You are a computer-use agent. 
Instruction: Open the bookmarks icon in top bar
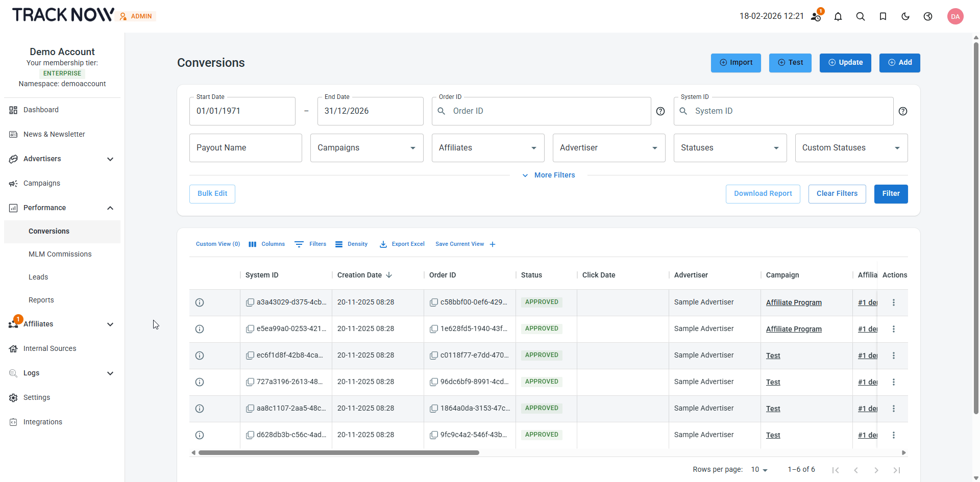click(883, 16)
